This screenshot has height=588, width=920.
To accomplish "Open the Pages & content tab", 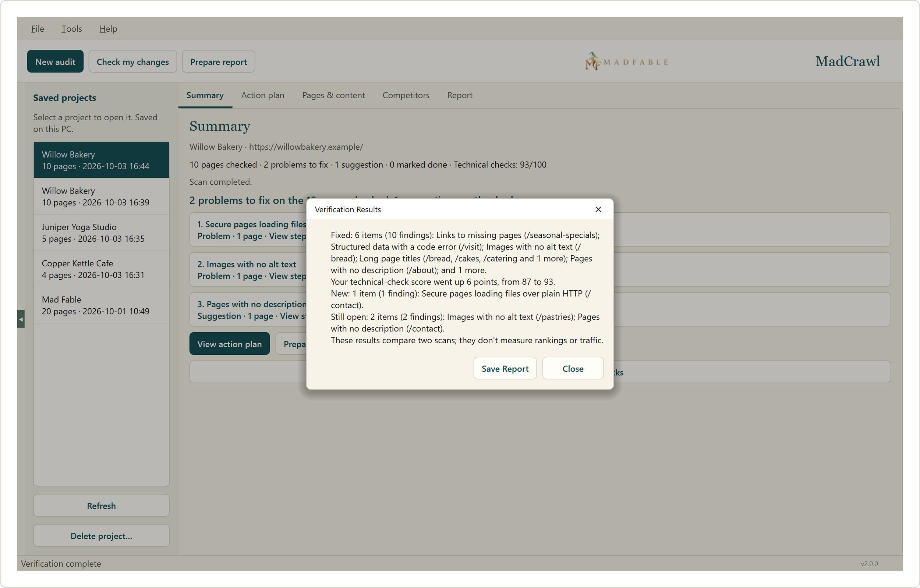I will (333, 95).
